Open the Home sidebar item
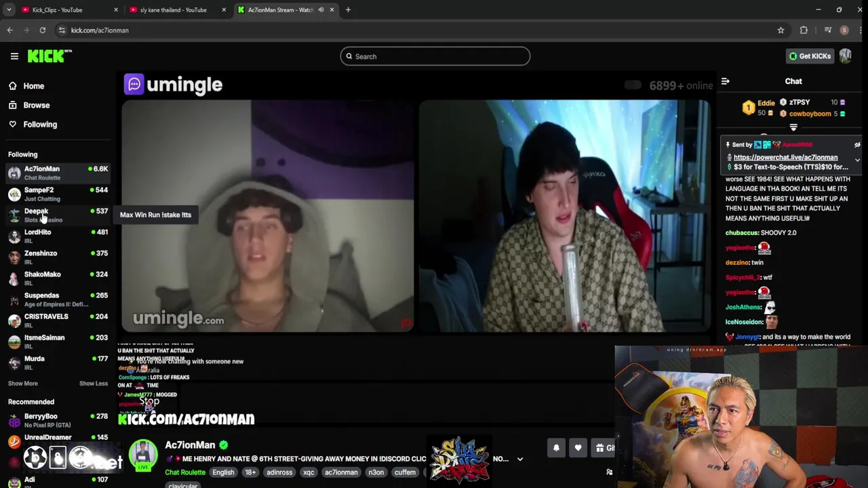 click(33, 86)
